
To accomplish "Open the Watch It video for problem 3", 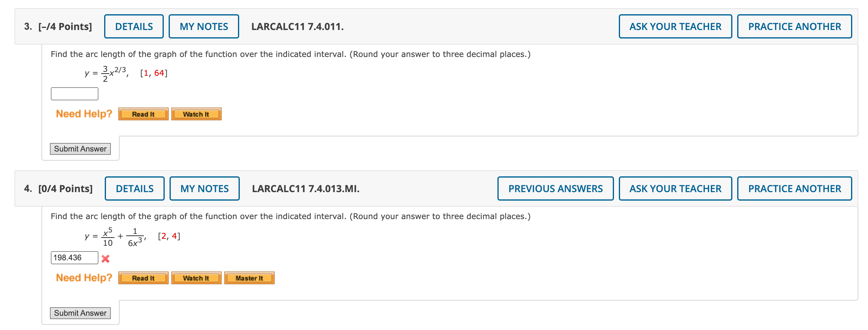I will pos(196,114).
